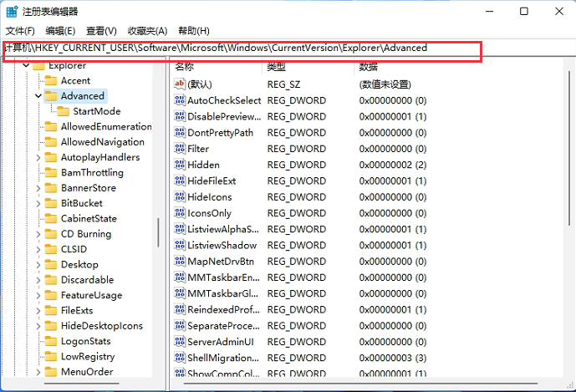
Task: Select the HideIcons DWORD value icon
Action: (x=180, y=196)
